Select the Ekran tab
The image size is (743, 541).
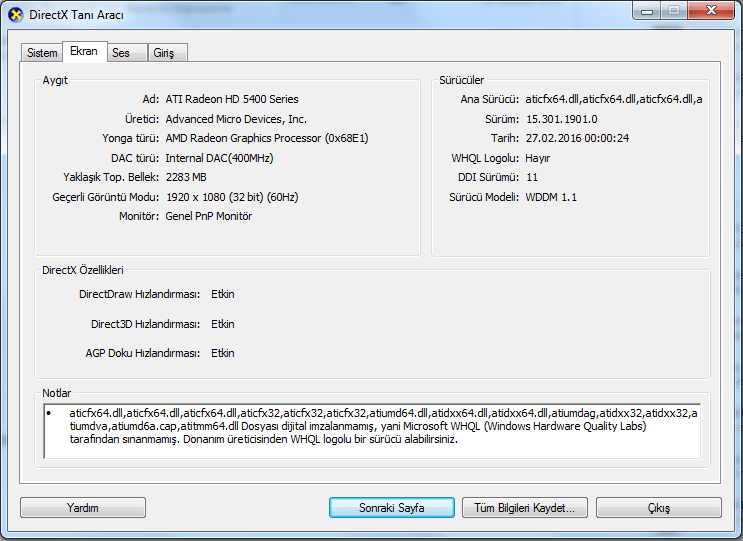pos(84,51)
